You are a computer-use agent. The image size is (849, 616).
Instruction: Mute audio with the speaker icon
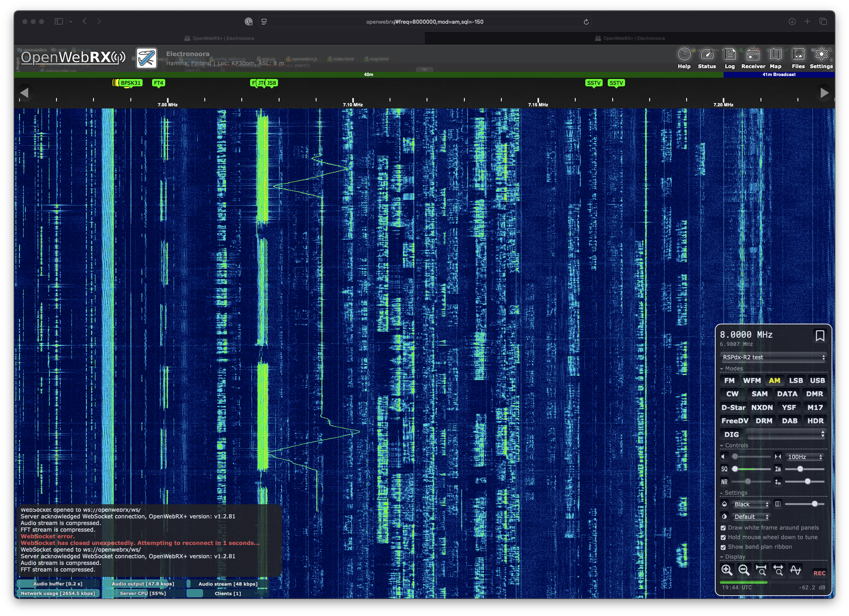pos(724,456)
